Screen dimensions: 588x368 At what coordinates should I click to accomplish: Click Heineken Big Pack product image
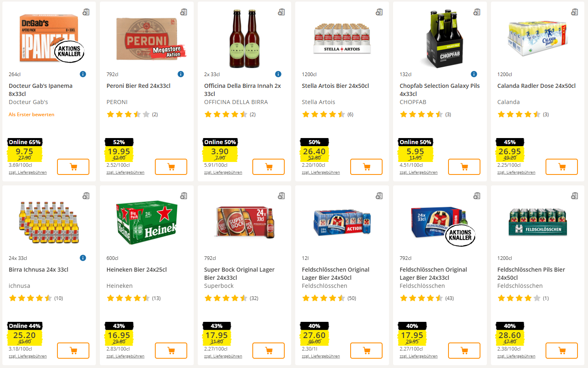[147, 223]
